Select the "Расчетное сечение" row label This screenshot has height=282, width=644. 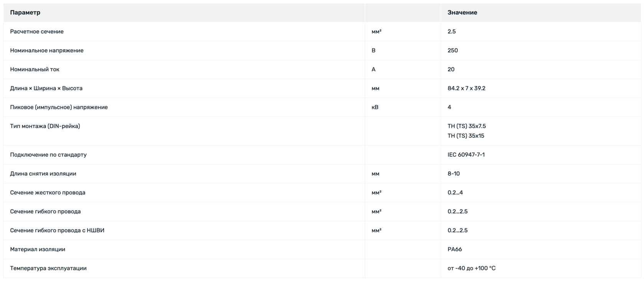pos(37,31)
